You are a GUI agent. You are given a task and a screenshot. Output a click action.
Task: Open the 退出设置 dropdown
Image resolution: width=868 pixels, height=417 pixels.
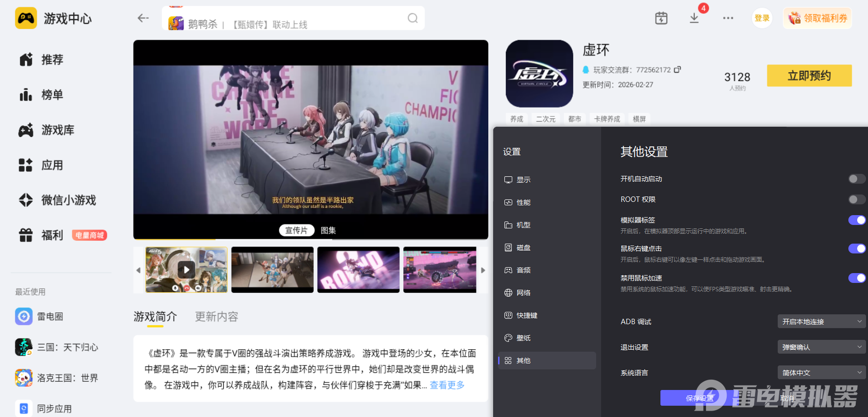[821, 347]
